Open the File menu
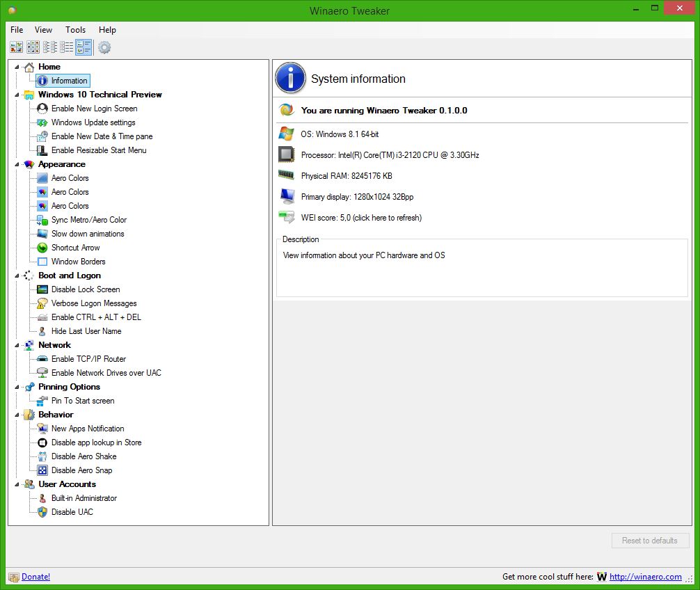 17,30
